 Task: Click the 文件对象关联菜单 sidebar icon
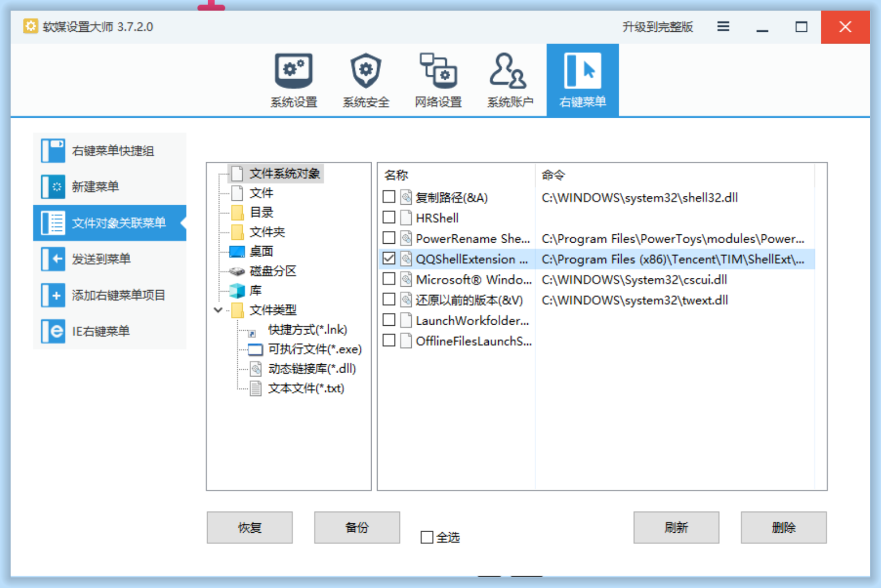53,223
